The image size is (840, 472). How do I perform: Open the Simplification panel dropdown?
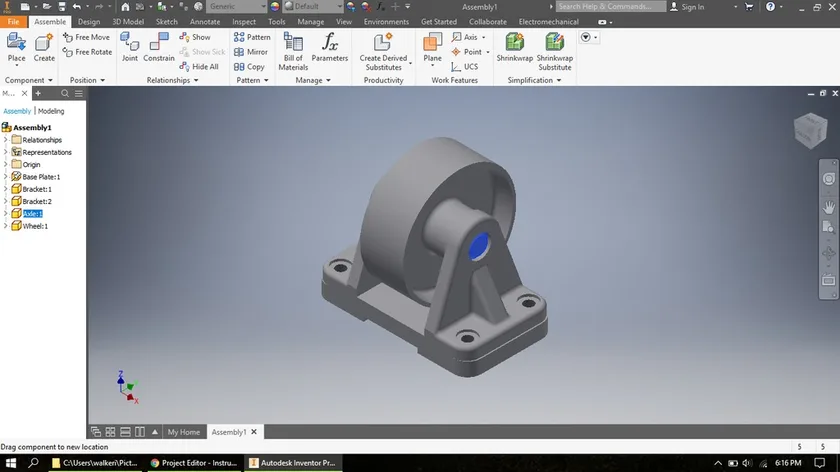[x=534, y=80]
